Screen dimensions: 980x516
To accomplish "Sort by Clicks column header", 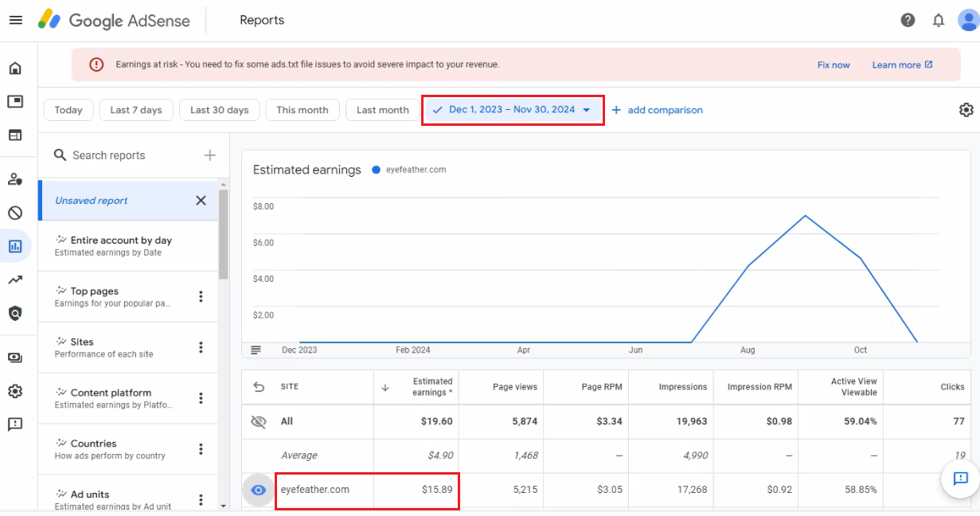I will pyautogui.click(x=953, y=387).
